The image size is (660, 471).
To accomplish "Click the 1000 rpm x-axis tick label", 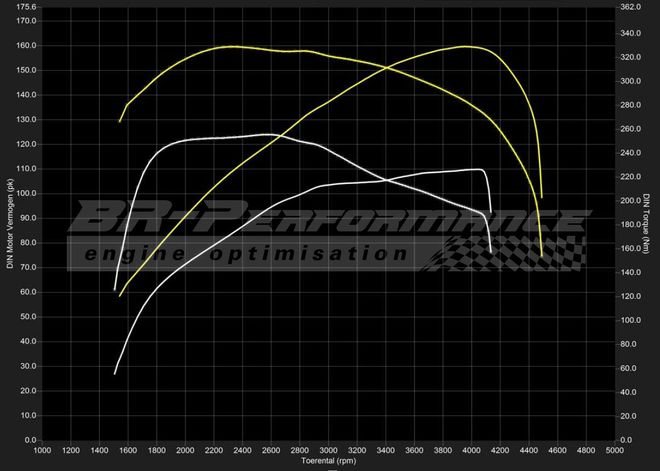I will [x=43, y=451].
